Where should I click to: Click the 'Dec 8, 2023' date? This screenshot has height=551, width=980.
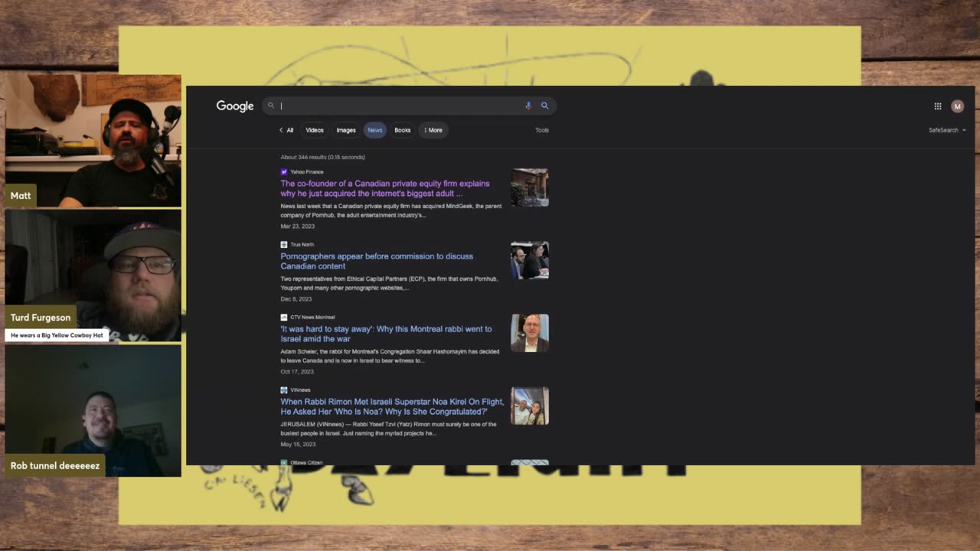pos(296,299)
